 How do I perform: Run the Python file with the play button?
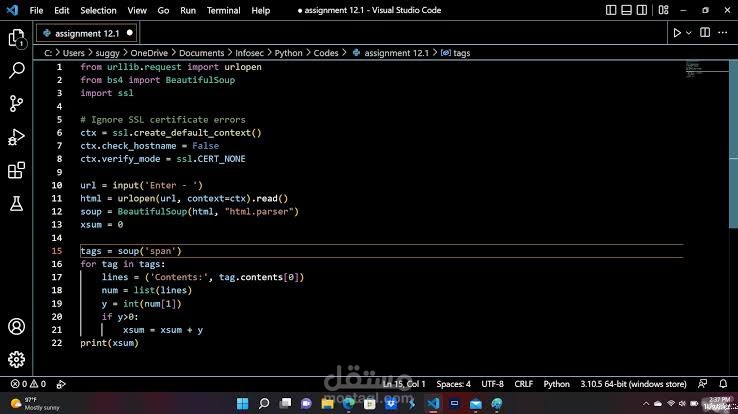pyautogui.click(x=677, y=33)
